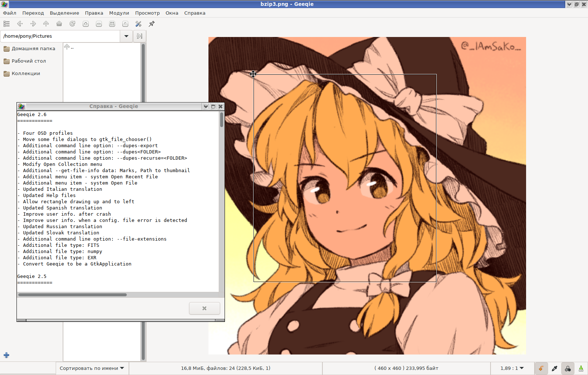This screenshot has width=588, height=375.
Task: Click the help window vertical scrollbar thumb
Action: click(x=222, y=120)
